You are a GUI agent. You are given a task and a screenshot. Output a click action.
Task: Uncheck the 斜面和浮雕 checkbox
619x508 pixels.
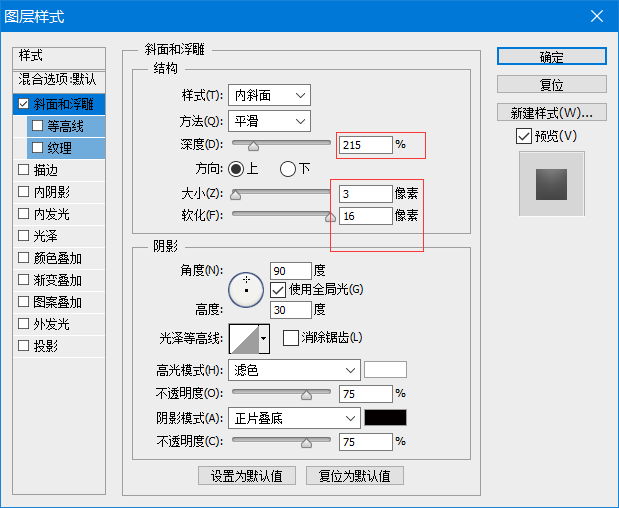pos(24,104)
